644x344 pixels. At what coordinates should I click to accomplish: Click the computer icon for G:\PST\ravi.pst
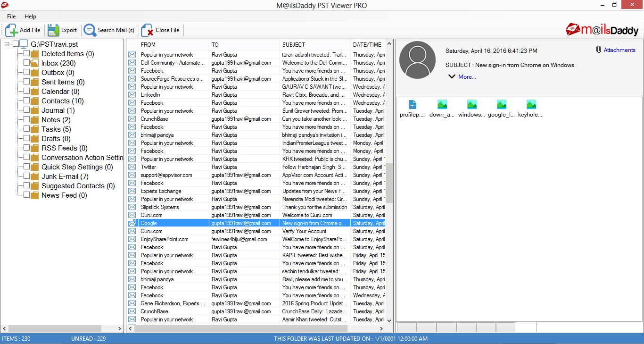point(24,44)
